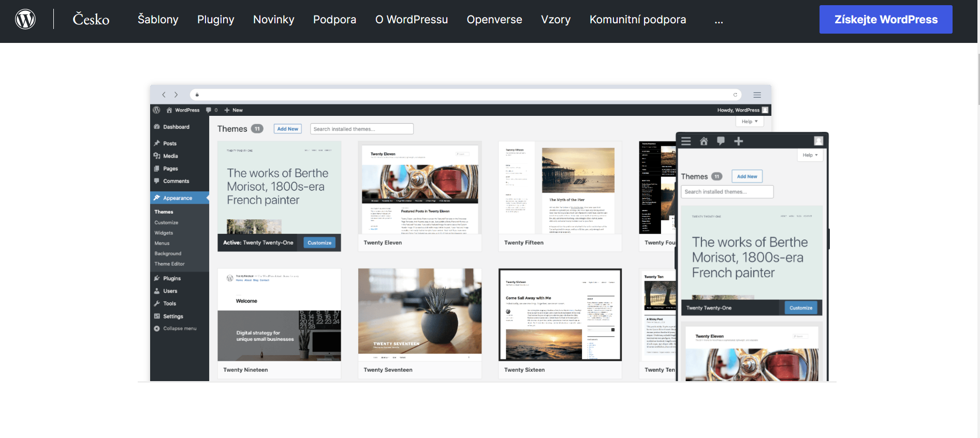Open the mockup browser hamburger menu
This screenshot has width=980, height=438.
point(757,95)
